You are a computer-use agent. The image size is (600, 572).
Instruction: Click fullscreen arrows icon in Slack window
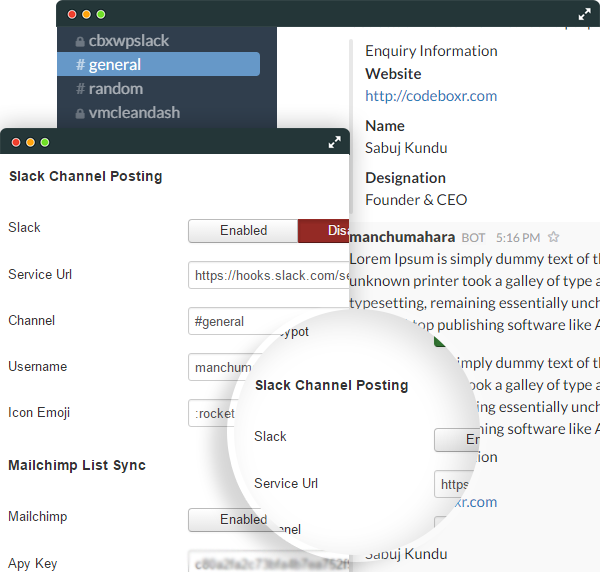coord(584,15)
